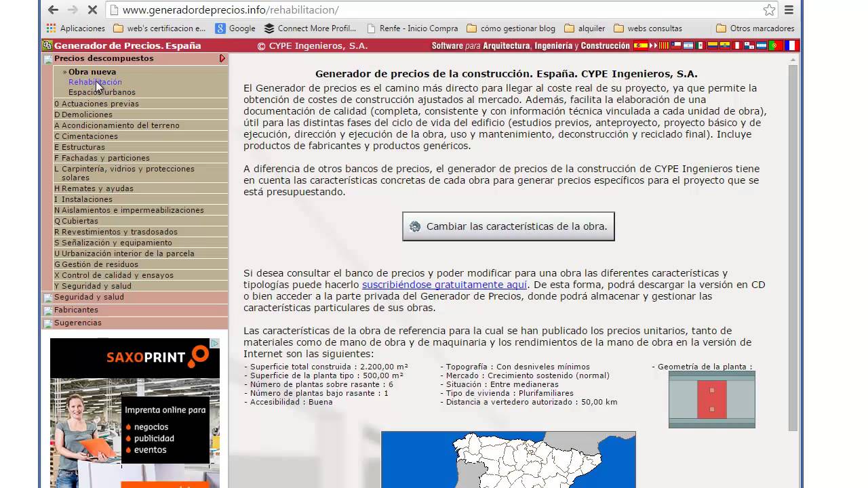Open chapter E Estructuras

pos(140,147)
